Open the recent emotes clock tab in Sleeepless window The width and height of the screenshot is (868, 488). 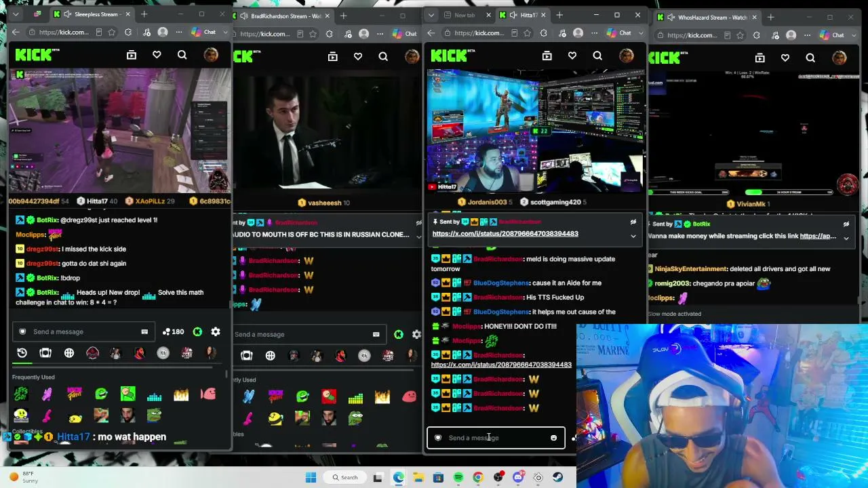22,353
